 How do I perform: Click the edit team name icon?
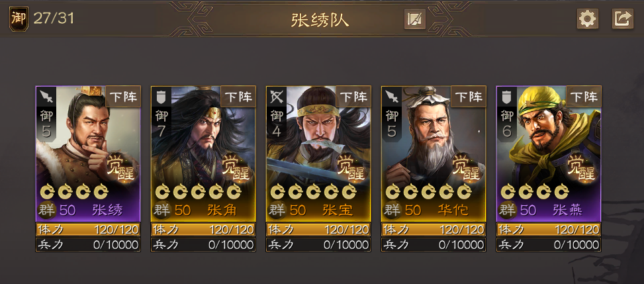pyautogui.click(x=415, y=19)
